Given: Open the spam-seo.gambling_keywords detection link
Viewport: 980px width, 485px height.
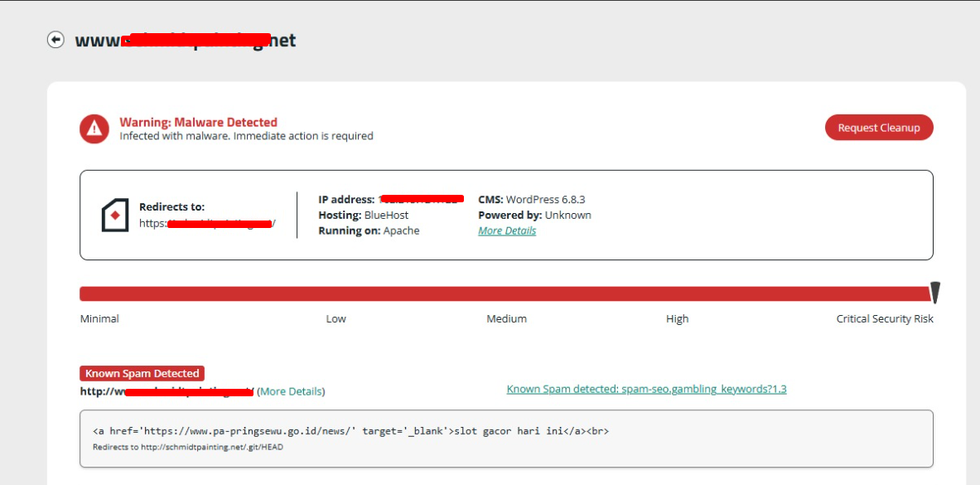Looking at the screenshot, I should point(646,388).
